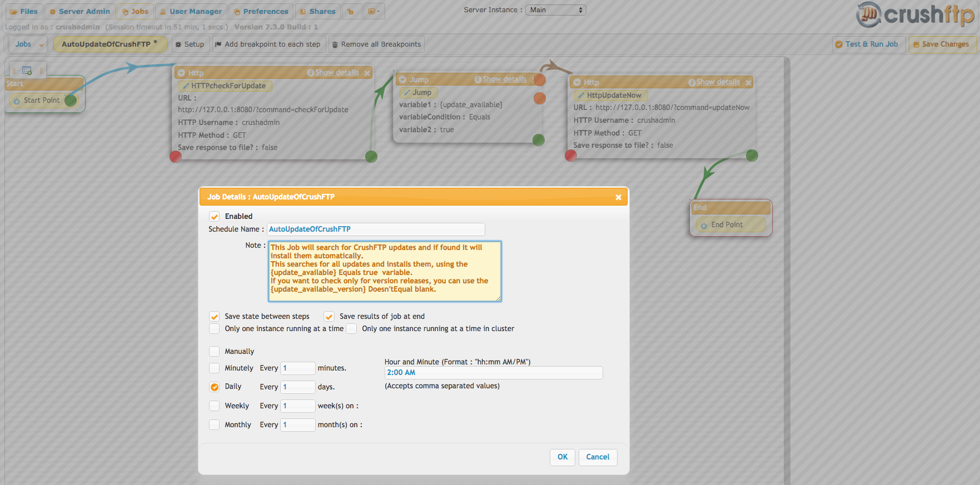This screenshot has height=485, width=980.
Task: Click the Schedule Name input field
Action: [x=376, y=229]
